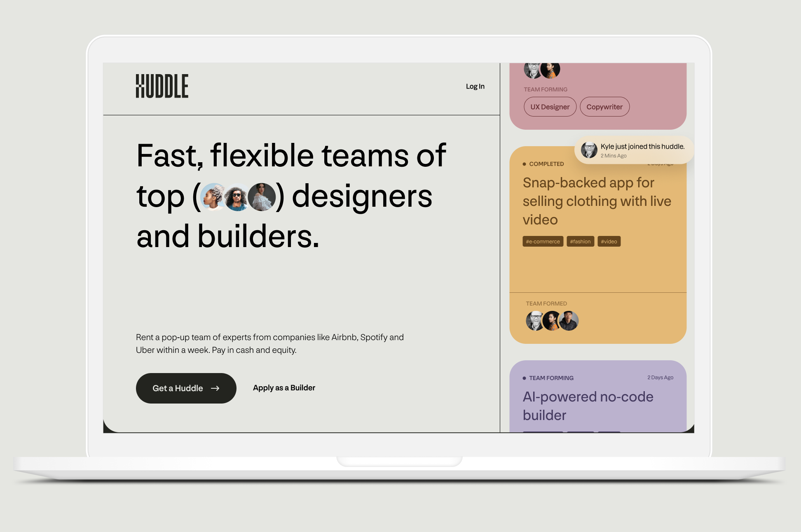The height and width of the screenshot is (532, 801).
Task: Open the Apply as a Builder link
Action: pyautogui.click(x=284, y=388)
